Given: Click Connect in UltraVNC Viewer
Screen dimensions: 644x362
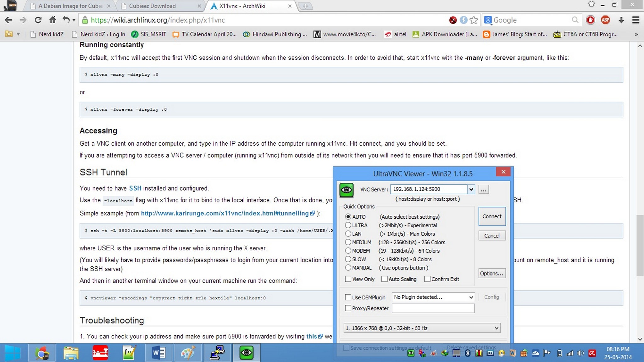Looking at the screenshot, I should (492, 216).
